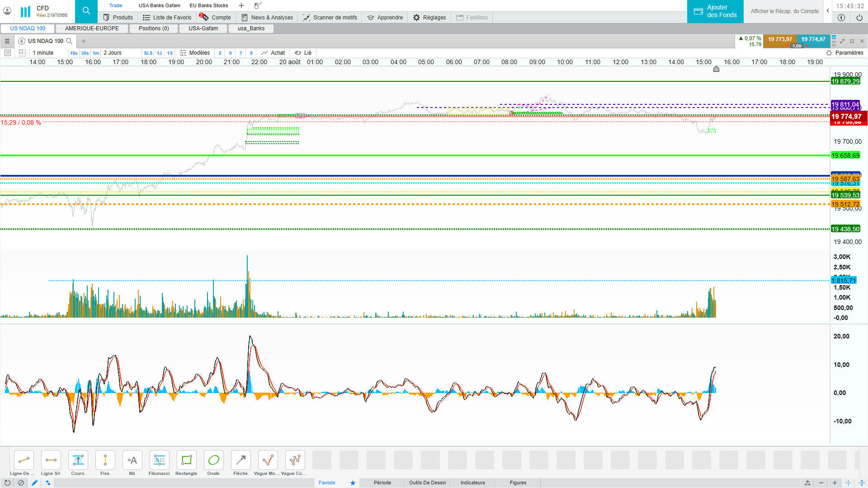The width and height of the screenshot is (868, 488).
Task: Open the Scanner de motifs tool
Action: click(x=330, y=18)
